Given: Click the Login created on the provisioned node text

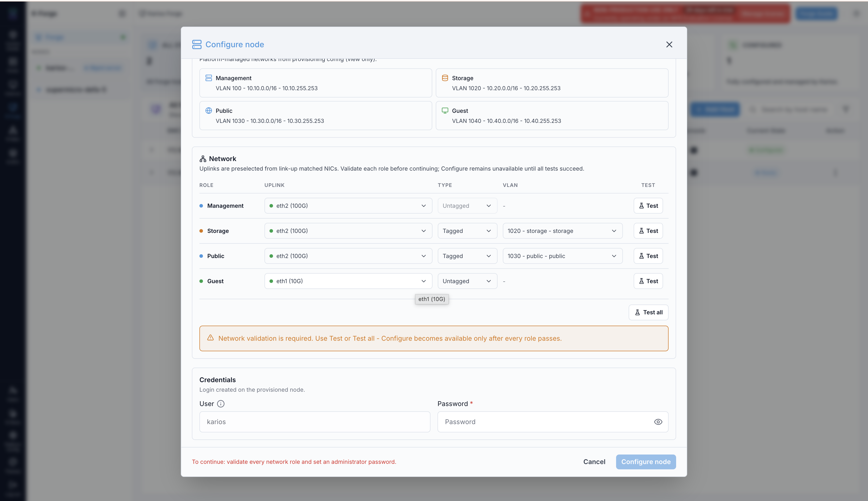Looking at the screenshot, I should [252, 389].
